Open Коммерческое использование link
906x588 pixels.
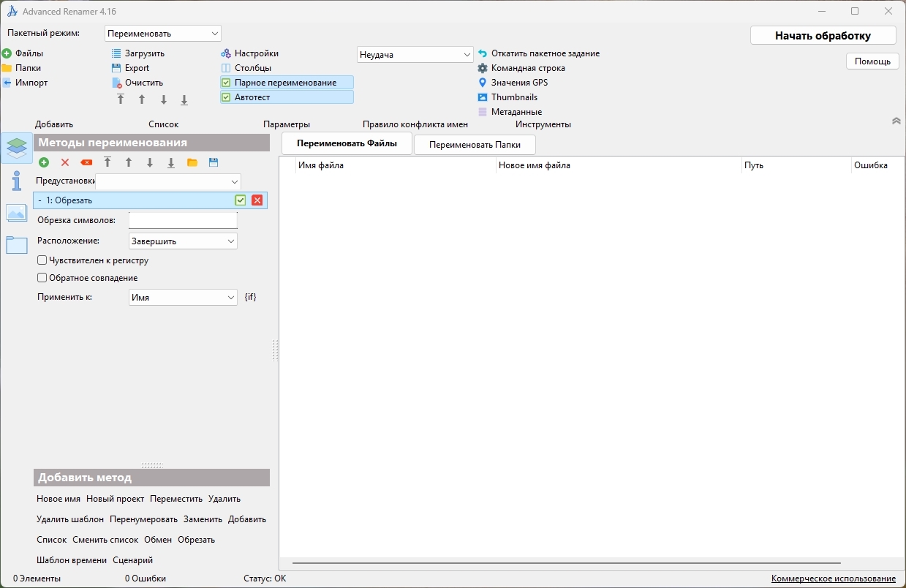[834, 578]
